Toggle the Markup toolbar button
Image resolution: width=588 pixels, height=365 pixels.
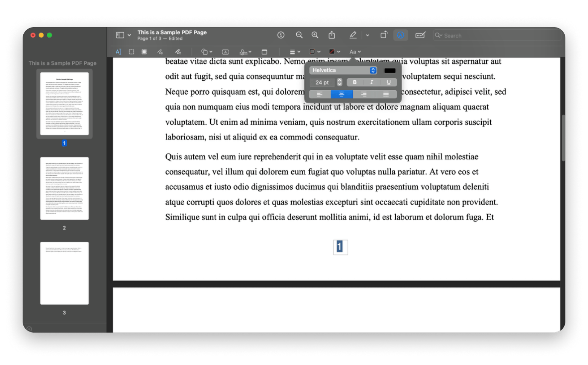coord(401,35)
